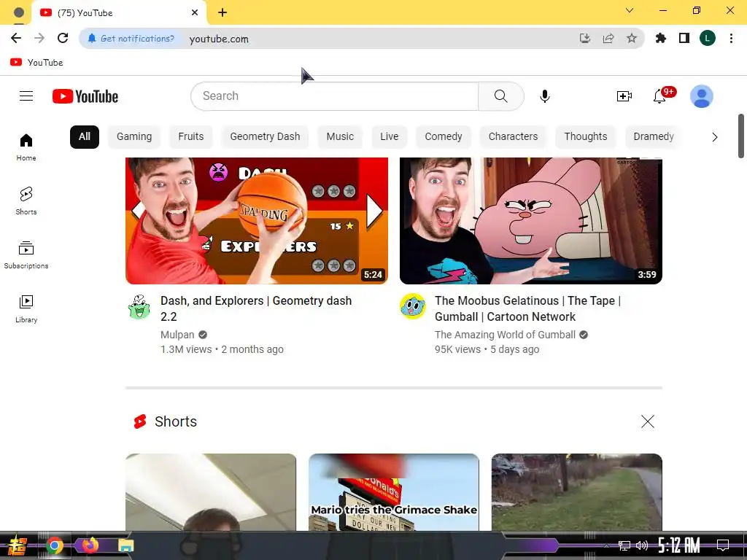The height and width of the screenshot is (560, 747).
Task: Click the address bar URL youtube.com
Action: click(x=219, y=39)
